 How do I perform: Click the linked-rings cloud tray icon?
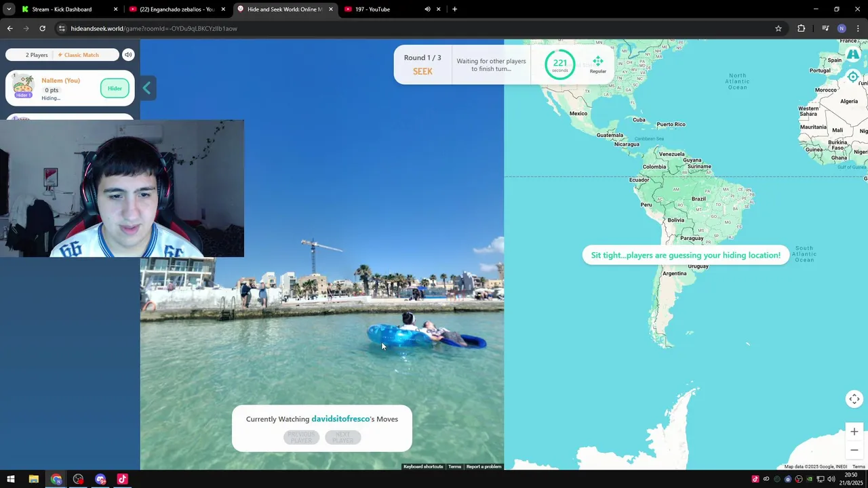(x=766, y=479)
